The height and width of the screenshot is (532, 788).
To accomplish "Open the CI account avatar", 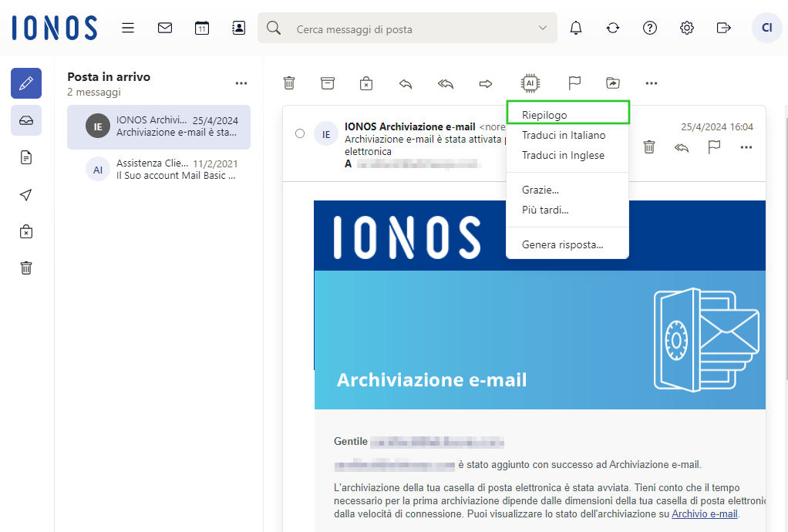I will [x=767, y=28].
